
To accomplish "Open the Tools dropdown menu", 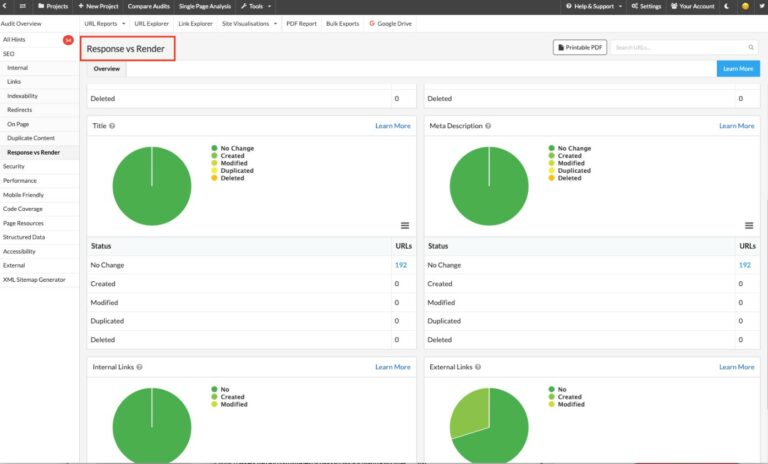I will pyautogui.click(x=256, y=6).
